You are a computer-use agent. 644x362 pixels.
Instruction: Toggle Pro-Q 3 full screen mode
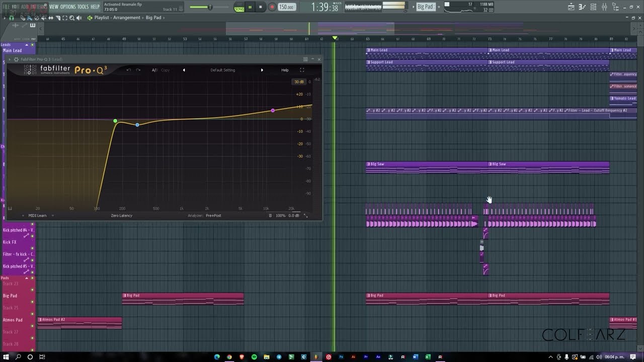coord(302,70)
